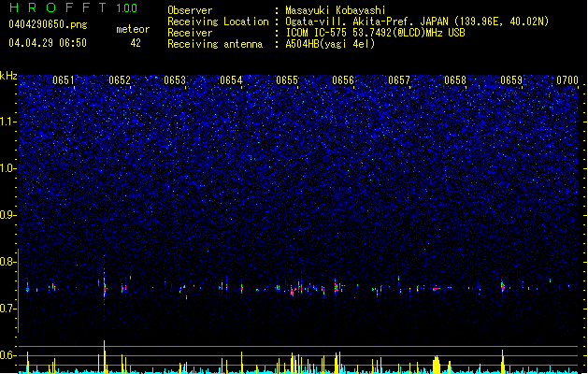The image size is (588, 374).
Task: Select the version number 1.00
Action: pos(127,8)
